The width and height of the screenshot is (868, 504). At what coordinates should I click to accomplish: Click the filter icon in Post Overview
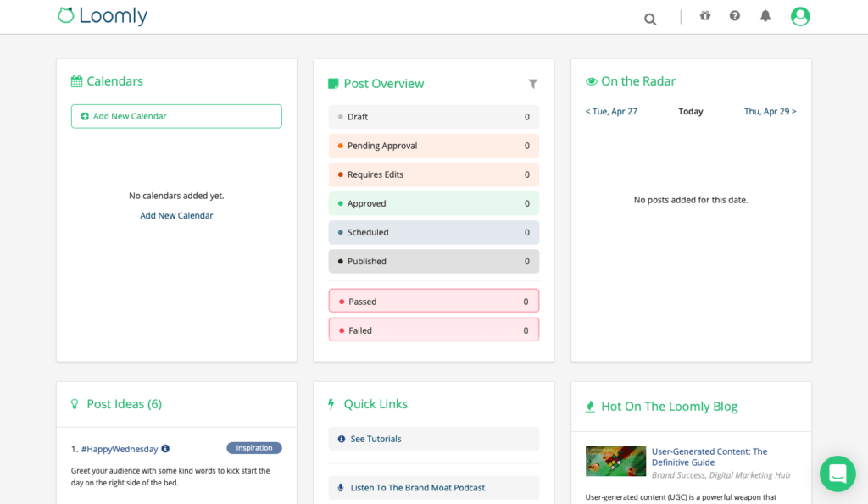coord(533,84)
